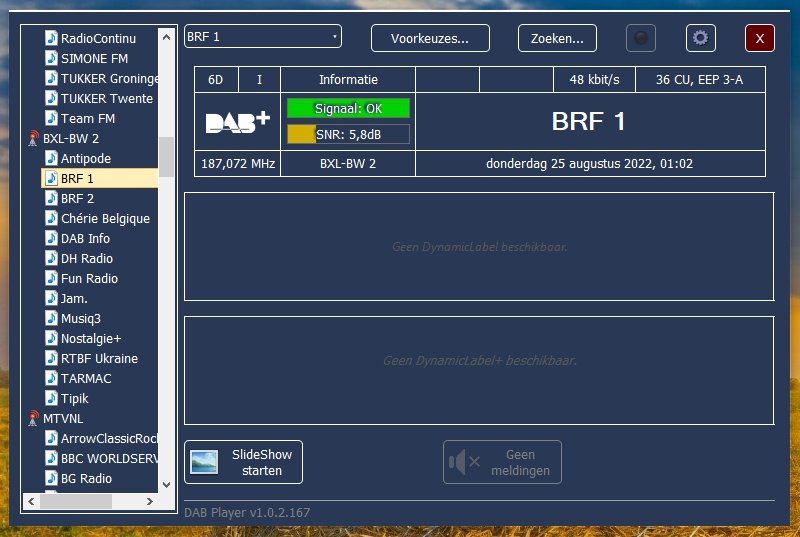Click the SNR: 5,8dB level bar
Screen dimensions: 800x537
coord(348,135)
